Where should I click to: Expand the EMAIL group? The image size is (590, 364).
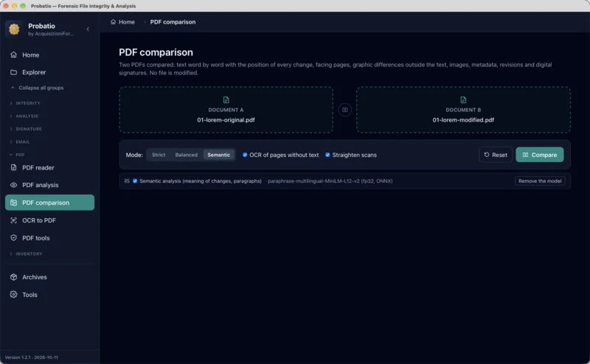20,142
